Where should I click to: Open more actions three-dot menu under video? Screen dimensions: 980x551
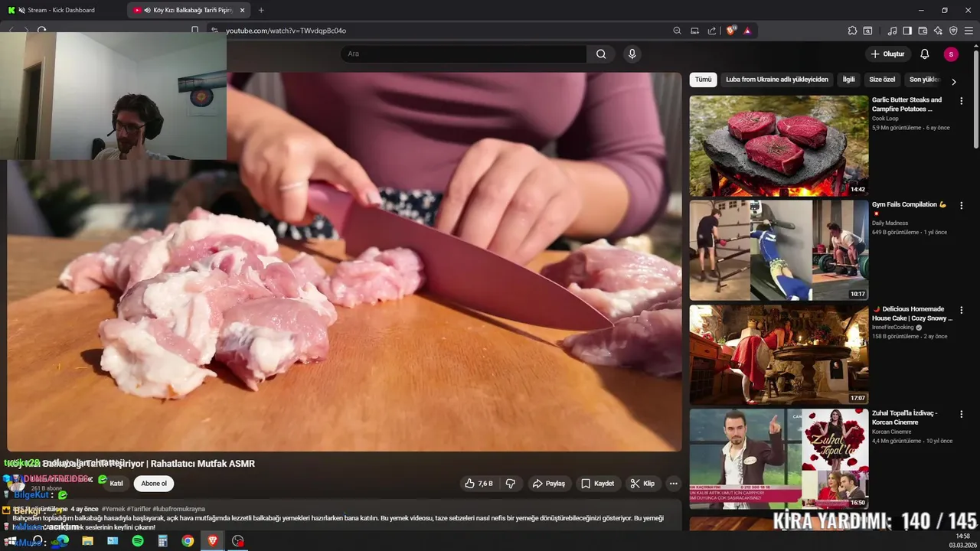pyautogui.click(x=674, y=484)
